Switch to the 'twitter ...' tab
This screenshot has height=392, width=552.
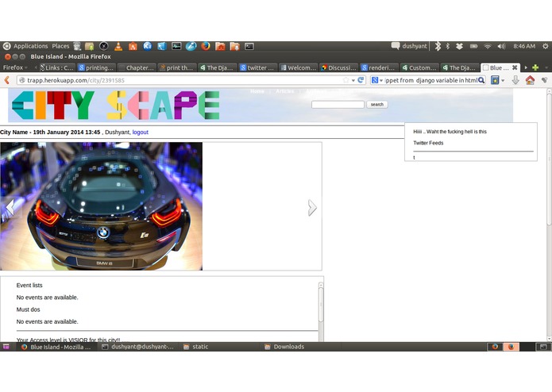(x=257, y=67)
